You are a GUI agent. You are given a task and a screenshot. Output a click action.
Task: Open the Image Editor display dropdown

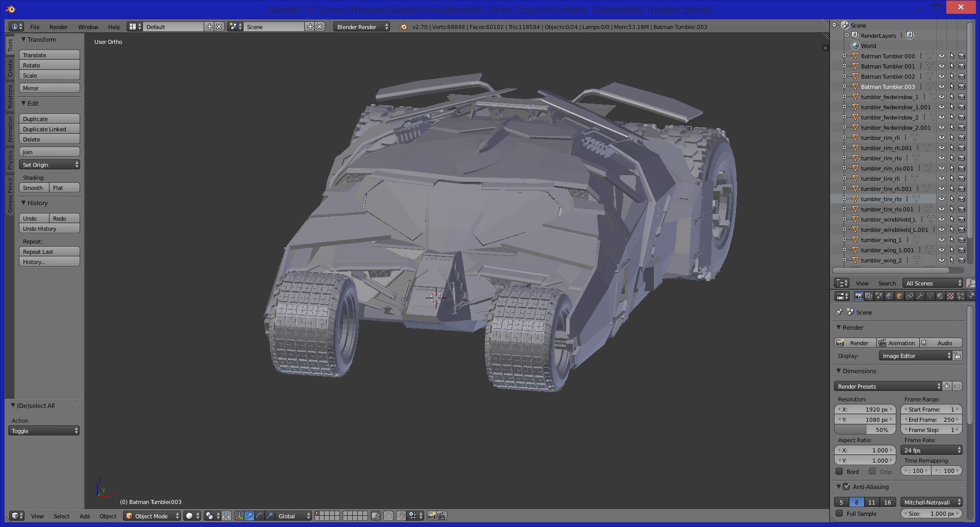click(916, 355)
